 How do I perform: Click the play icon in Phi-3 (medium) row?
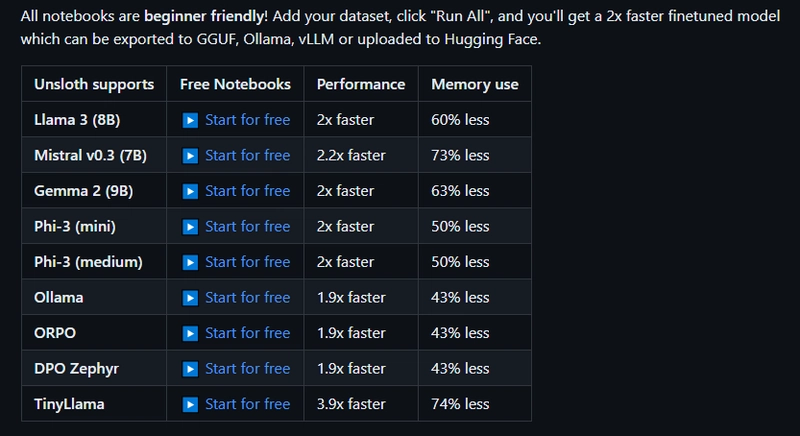coord(190,262)
